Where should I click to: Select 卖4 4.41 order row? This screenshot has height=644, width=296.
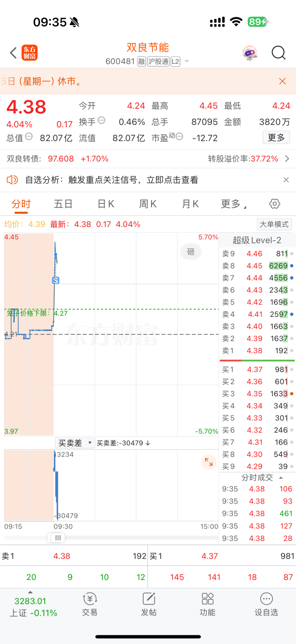click(257, 314)
